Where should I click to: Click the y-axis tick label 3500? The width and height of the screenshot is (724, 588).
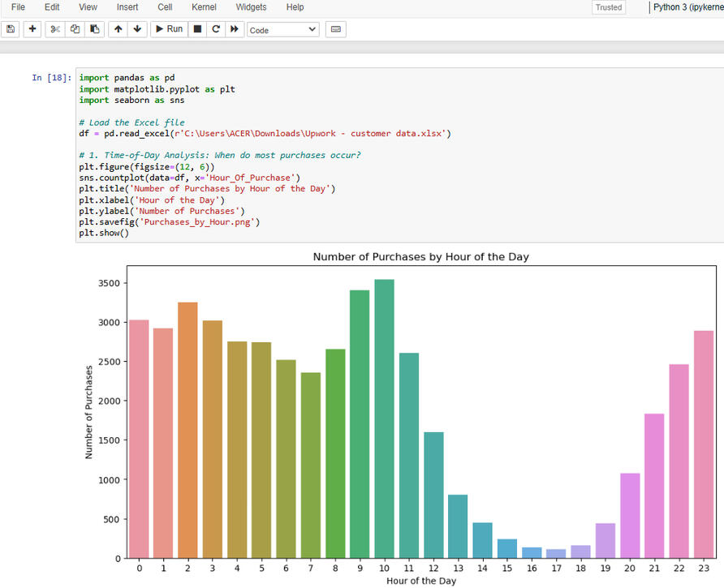coord(109,283)
